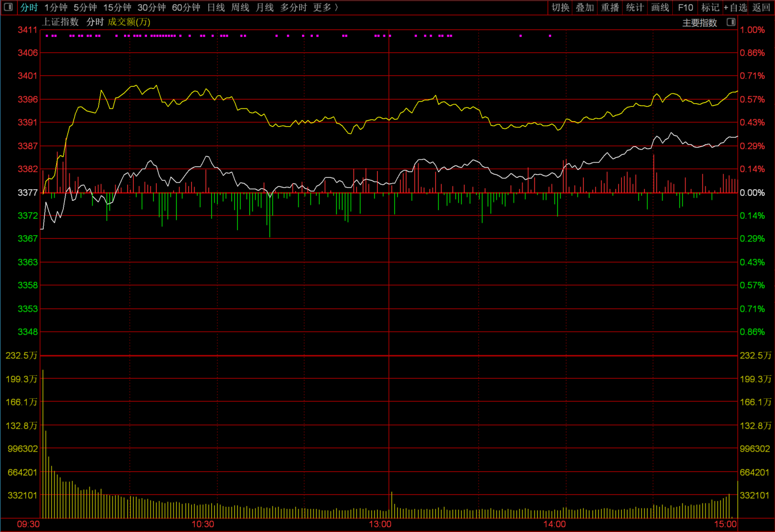Click the 叠加 overlay button
The height and width of the screenshot is (532, 775).
pos(585,7)
